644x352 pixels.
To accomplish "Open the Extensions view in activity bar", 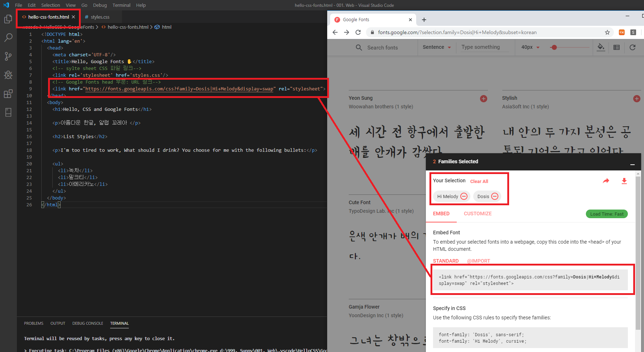I will [8, 94].
